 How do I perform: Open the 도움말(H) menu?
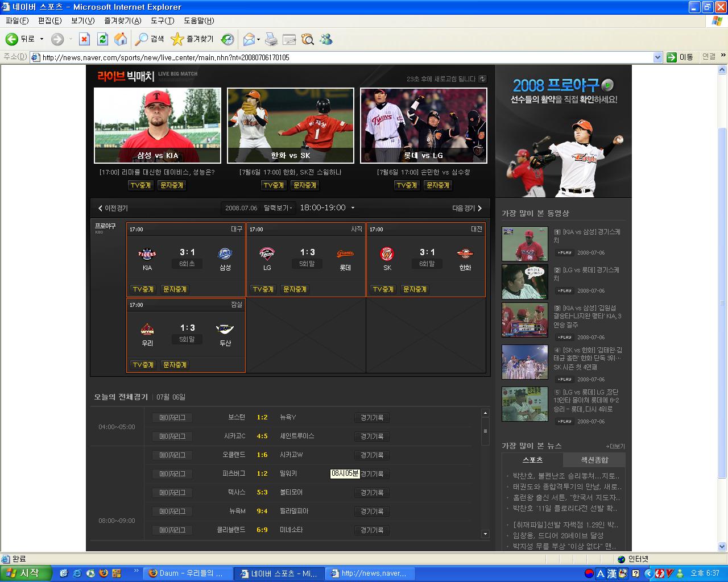[199, 21]
